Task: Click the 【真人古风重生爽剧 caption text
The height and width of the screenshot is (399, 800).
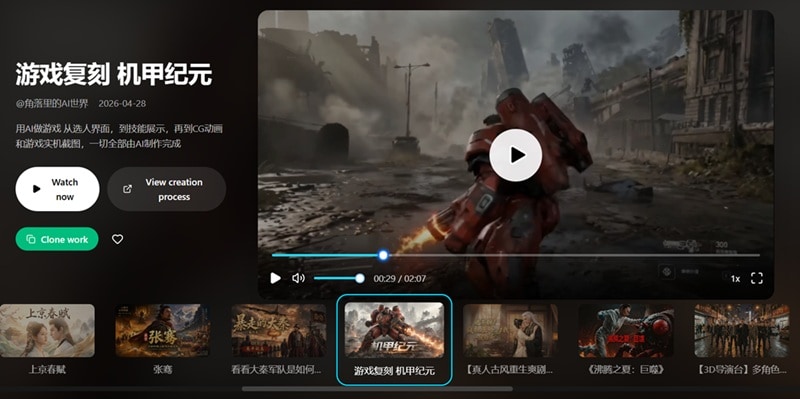Action: (510, 369)
